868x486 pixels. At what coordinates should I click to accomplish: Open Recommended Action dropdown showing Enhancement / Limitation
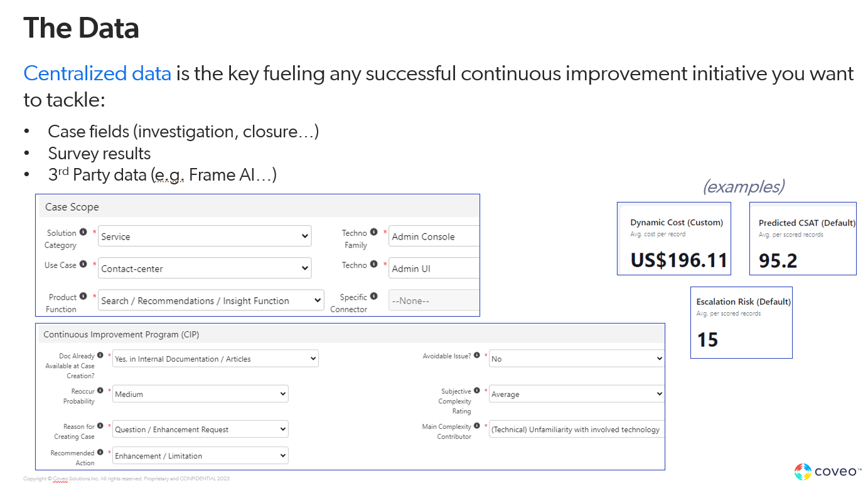click(x=200, y=456)
